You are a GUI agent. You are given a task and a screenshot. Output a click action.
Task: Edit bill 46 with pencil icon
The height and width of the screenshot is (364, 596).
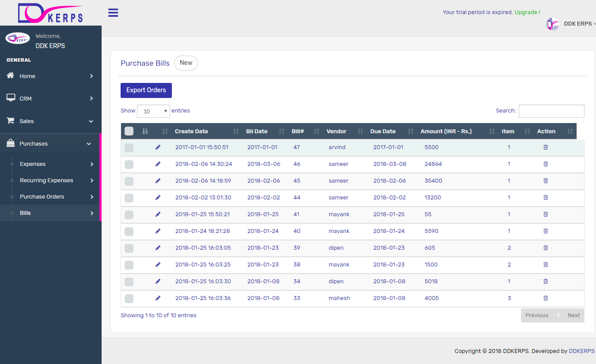pos(158,164)
